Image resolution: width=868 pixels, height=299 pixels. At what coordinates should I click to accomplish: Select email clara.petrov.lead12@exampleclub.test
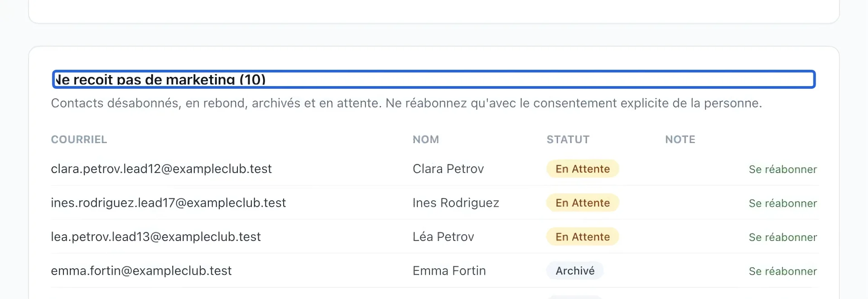pos(161,169)
